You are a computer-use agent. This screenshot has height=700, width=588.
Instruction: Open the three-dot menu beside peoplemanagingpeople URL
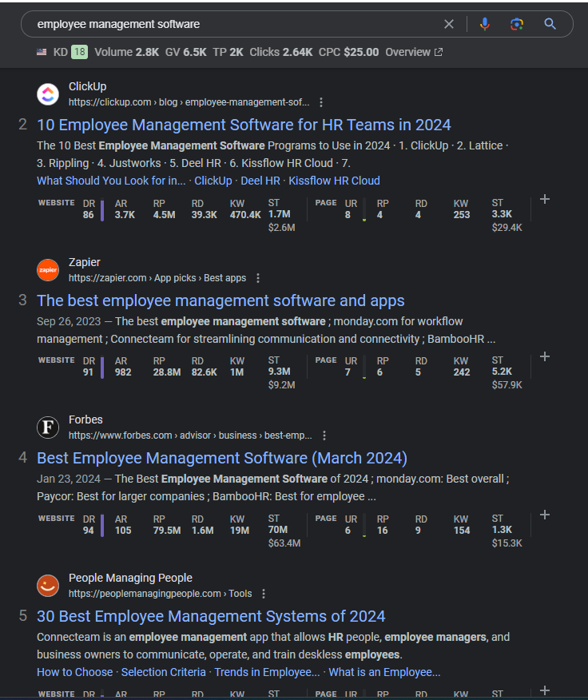[x=264, y=594]
